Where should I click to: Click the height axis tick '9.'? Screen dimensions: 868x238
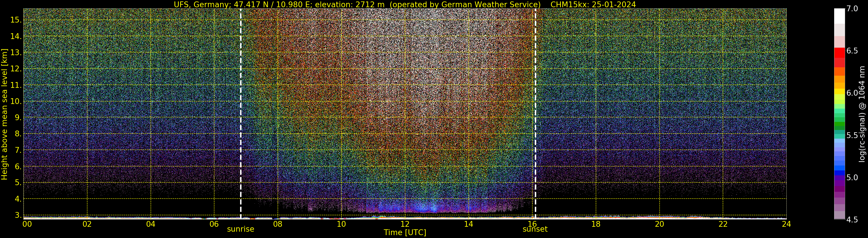pos(18,118)
